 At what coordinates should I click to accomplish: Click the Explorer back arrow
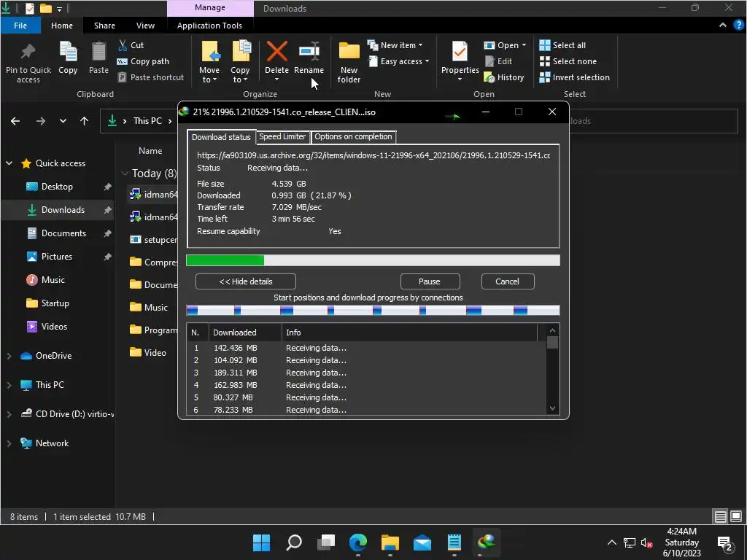point(15,121)
